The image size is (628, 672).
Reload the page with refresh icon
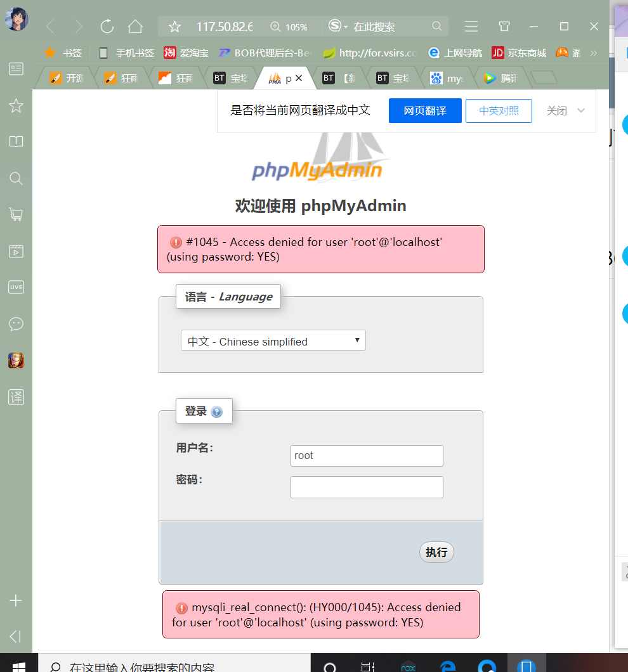click(107, 27)
